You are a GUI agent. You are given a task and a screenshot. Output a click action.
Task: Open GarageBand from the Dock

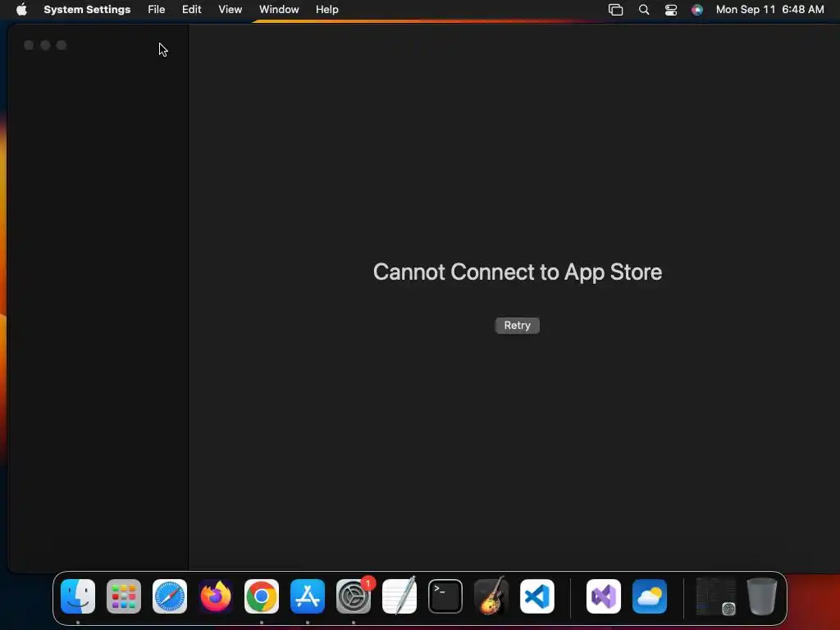[x=491, y=596]
